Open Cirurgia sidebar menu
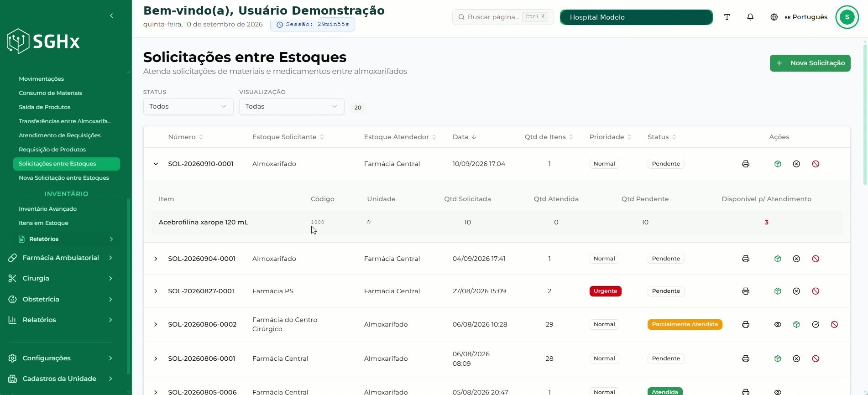 pos(61,278)
